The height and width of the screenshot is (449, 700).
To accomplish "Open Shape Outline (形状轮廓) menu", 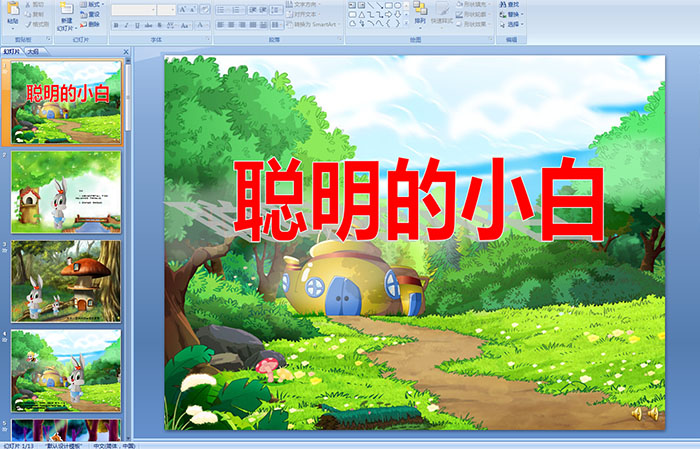I will pyautogui.click(x=474, y=14).
